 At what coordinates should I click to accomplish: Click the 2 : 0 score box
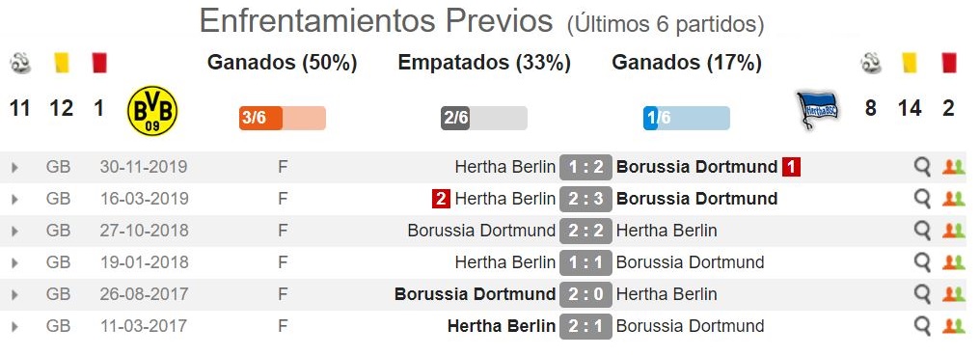[x=585, y=294]
